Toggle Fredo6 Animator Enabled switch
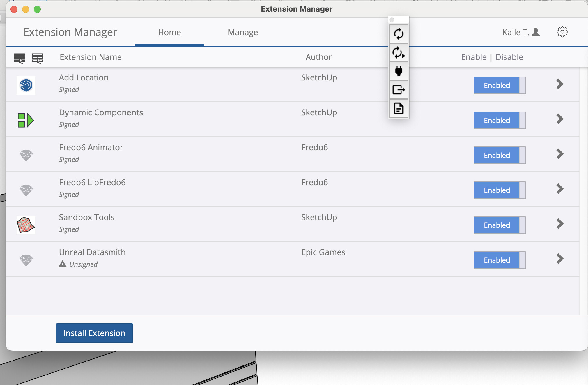Viewport: 588px width, 385px height. 500,155
